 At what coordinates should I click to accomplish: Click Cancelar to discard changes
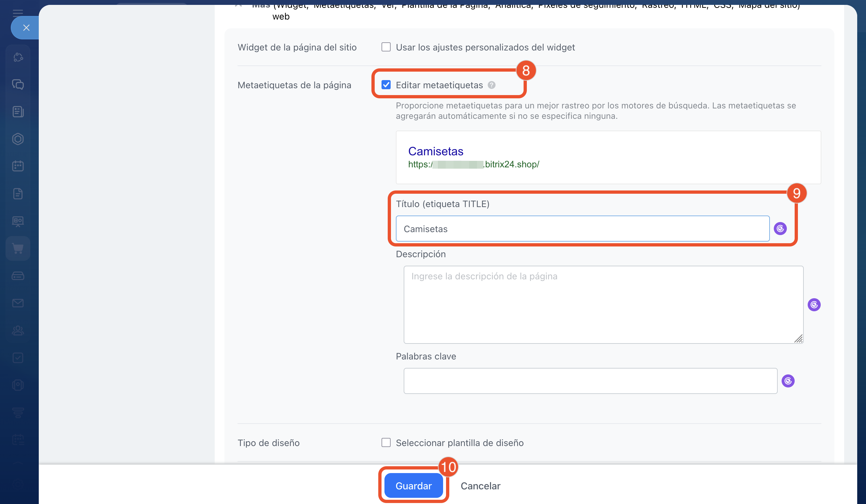(x=480, y=486)
